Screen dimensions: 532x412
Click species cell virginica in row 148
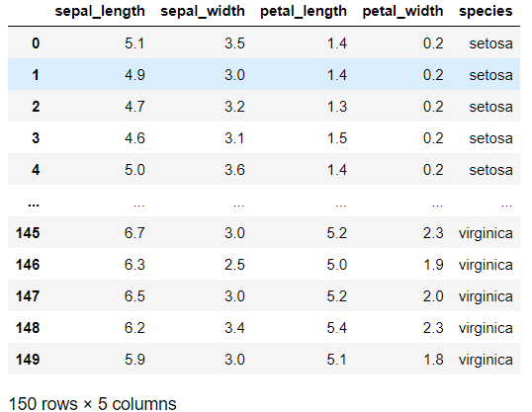tap(486, 328)
